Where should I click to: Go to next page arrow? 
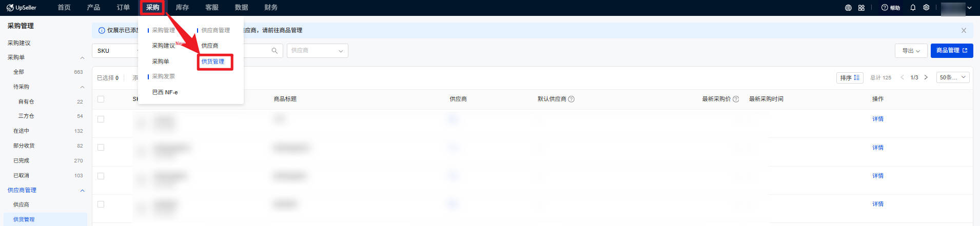[x=926, y=77]
